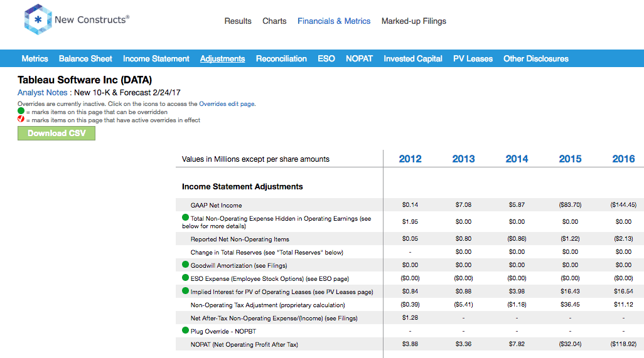Click the Change in Total Reserves label
Screen dimensions: 644x358
267,252
